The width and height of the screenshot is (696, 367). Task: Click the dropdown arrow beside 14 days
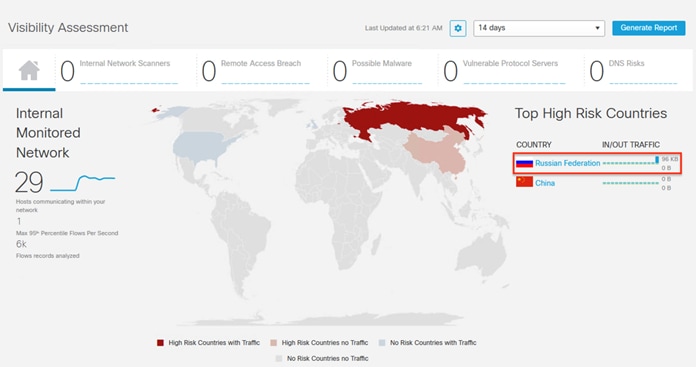[x=597, y=28]
